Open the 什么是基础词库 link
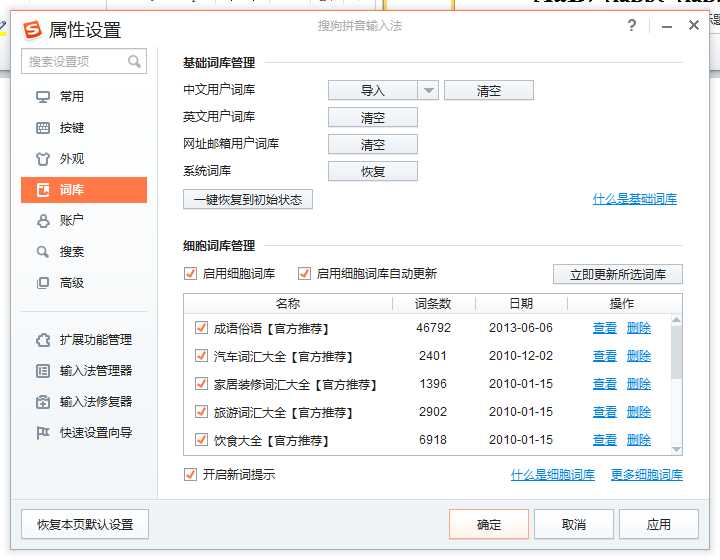The image size is (720, 560). tap(635, 199)
